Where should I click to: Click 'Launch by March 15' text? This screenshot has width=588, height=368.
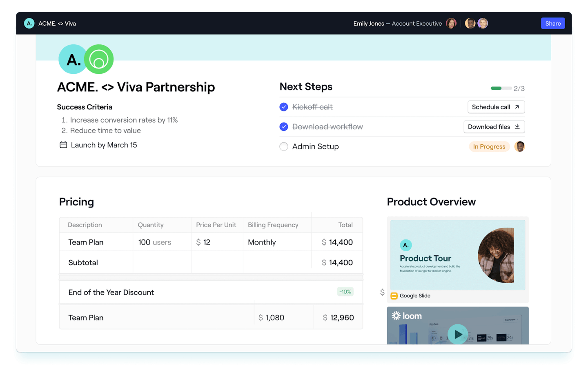tap(104, 145)
